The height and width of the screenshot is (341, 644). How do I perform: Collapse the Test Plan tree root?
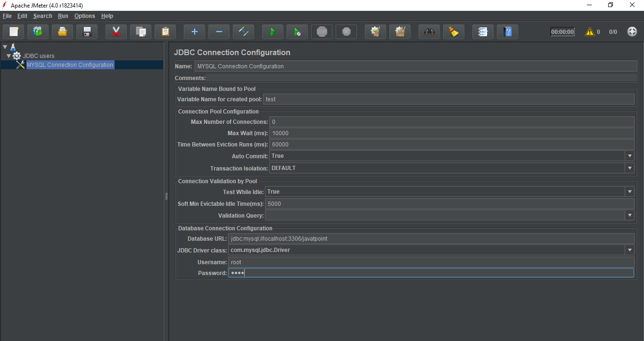pos(5,47)
